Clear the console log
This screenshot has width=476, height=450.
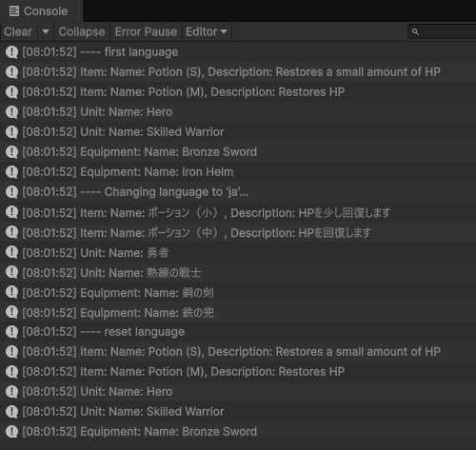click(x=18, y=31)
